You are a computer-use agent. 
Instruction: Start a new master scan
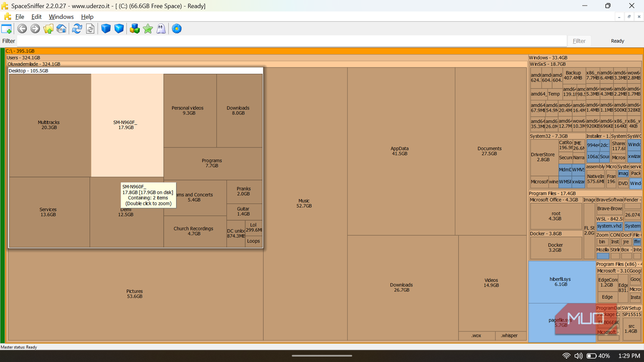[77, 29]
